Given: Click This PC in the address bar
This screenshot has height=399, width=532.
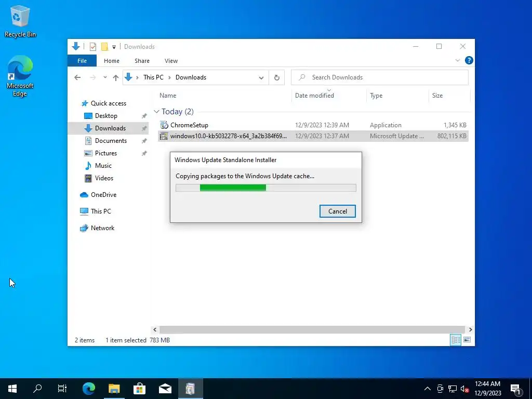Looking at the screenshot, I should click(153, 77).
